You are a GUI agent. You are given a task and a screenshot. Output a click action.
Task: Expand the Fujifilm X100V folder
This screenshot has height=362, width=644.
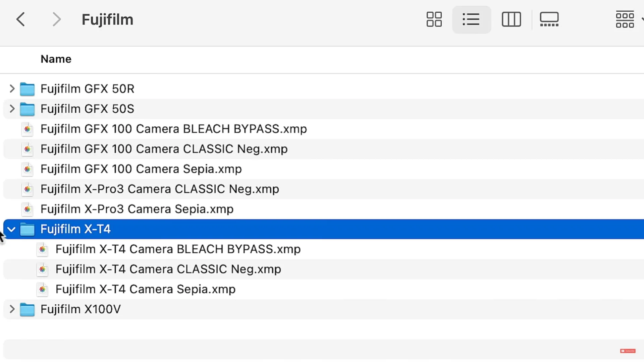[x=12, y=309]
